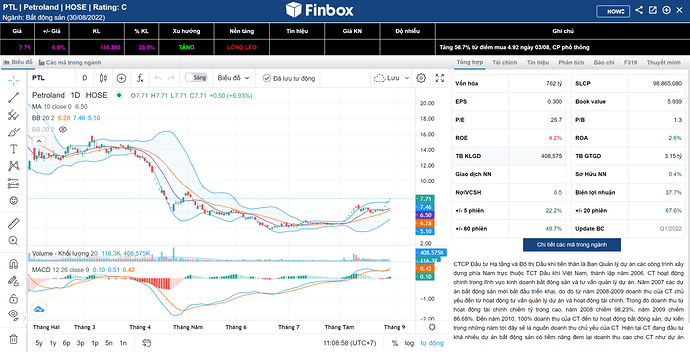
Task: Open the ruler measure tool
Action: point(14,224)
